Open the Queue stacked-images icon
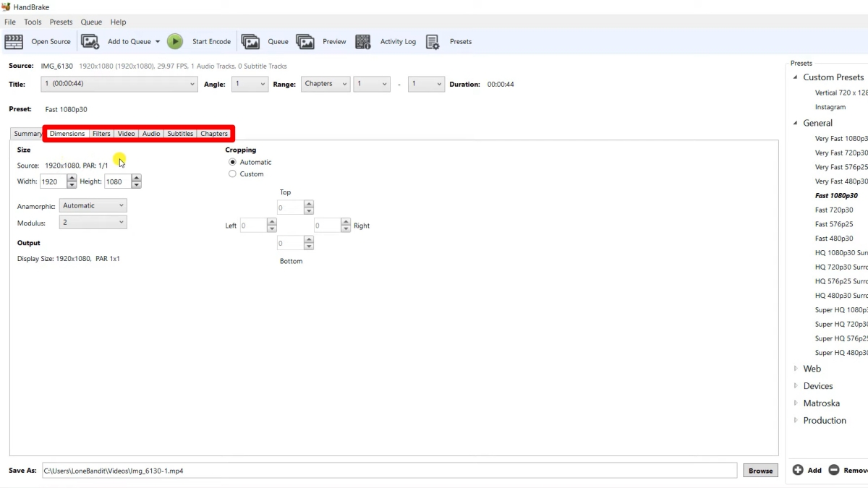 pyautogui.click(x=250, y=41)
